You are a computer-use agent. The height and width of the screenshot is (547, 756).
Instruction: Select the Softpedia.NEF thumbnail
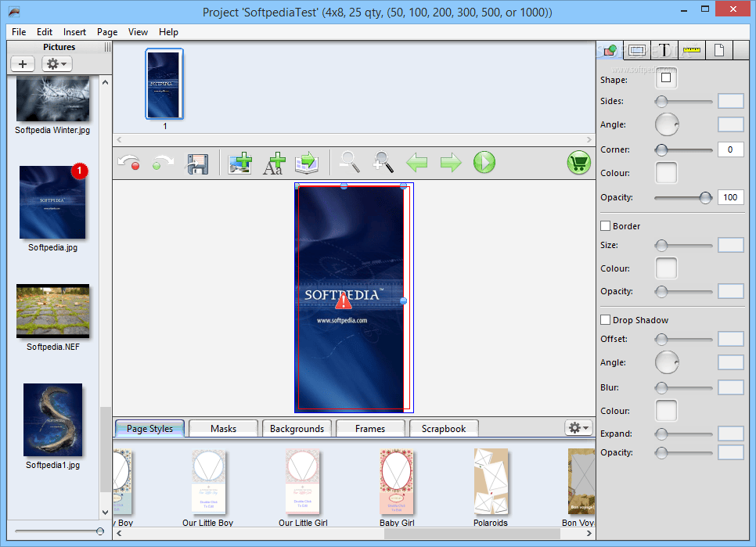click(52, 311)
